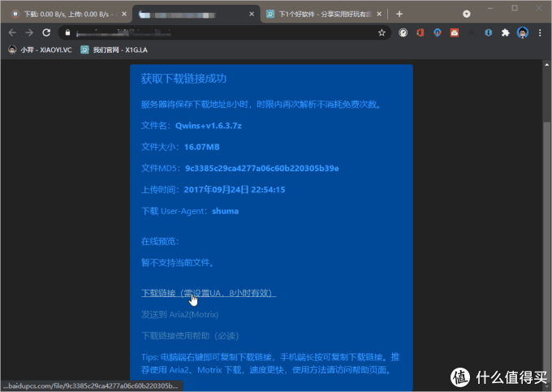
Task: Click the file size 16.07MB
Action: click(x=201, y=147)
